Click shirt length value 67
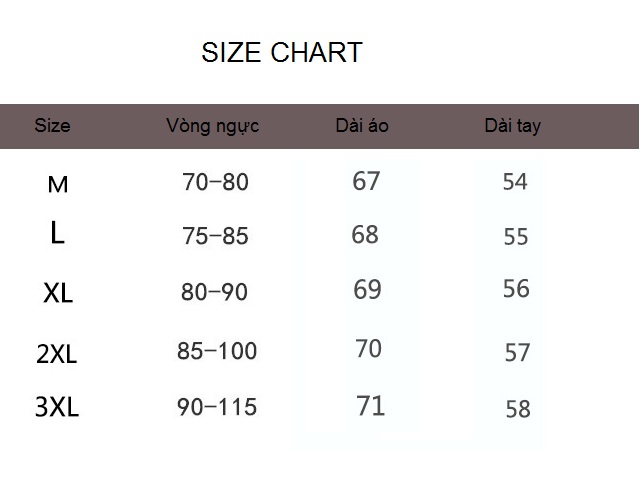 [x=366, y=181]
